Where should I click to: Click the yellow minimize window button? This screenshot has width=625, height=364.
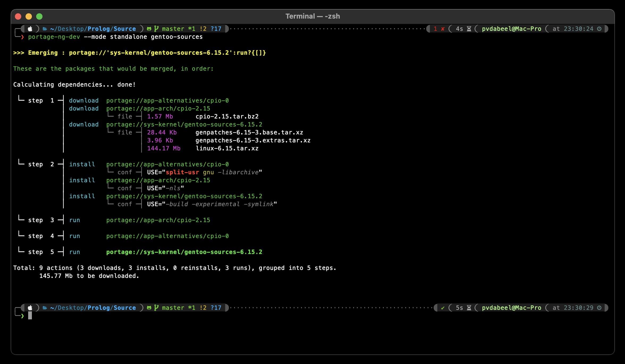pos(29,16)
